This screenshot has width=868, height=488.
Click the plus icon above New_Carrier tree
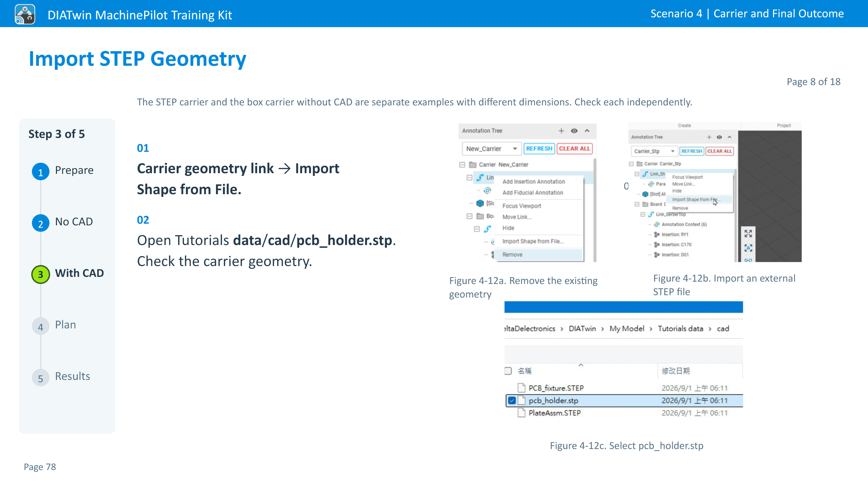coord(561,131)
